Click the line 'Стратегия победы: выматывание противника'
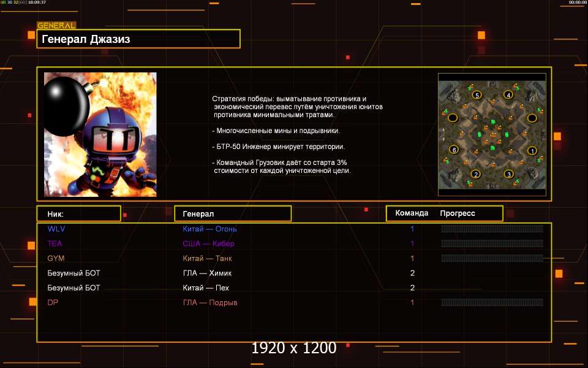Viewport: 588px width, 368px height. pos(289,99)
